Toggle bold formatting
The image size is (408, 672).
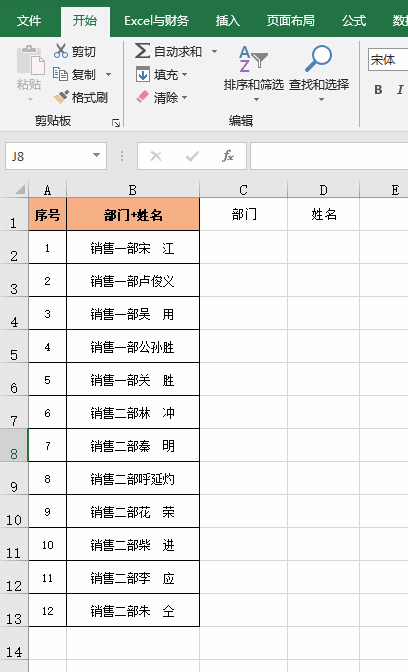click(378, 90)
